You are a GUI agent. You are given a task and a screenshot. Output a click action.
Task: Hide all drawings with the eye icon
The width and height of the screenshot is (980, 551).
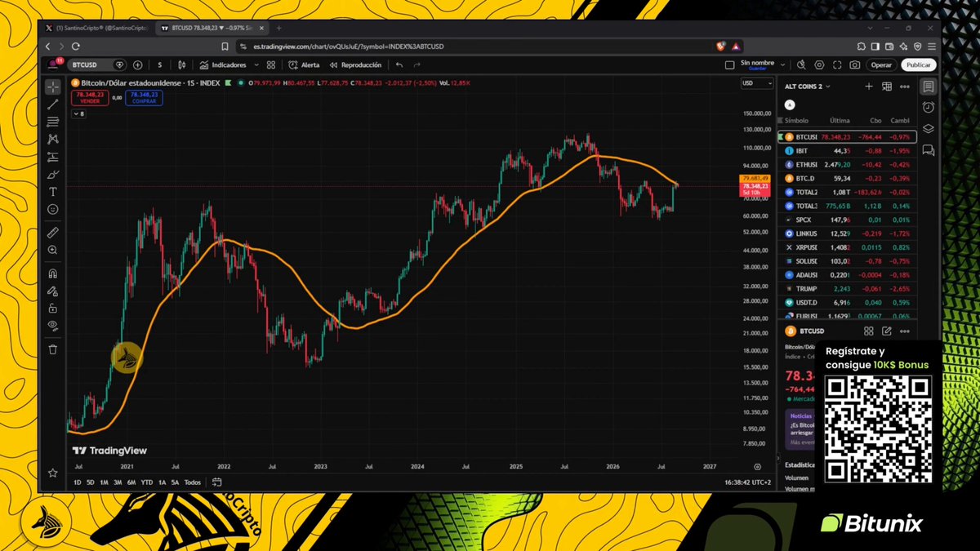53,326
